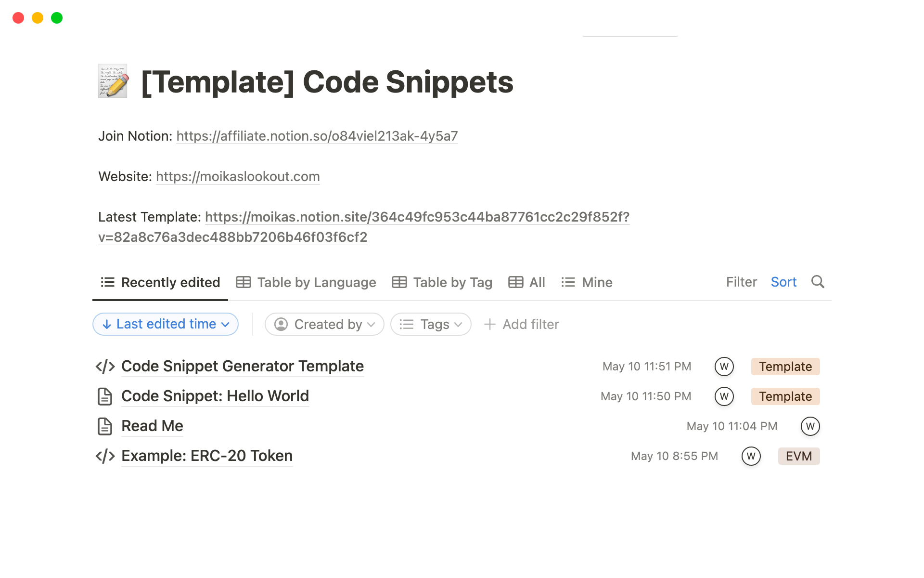
Task: Click the All grid view icon
Action: tap(516, 282)
